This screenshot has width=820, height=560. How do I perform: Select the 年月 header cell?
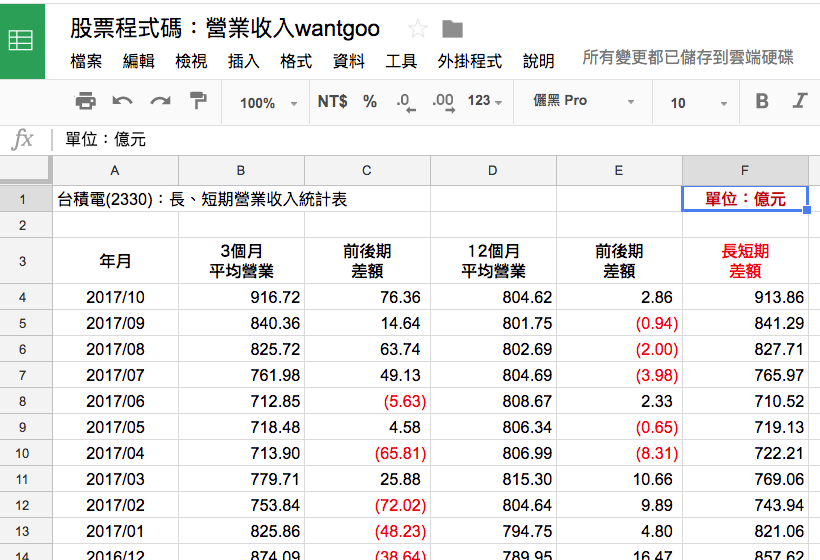coord(115,261)
